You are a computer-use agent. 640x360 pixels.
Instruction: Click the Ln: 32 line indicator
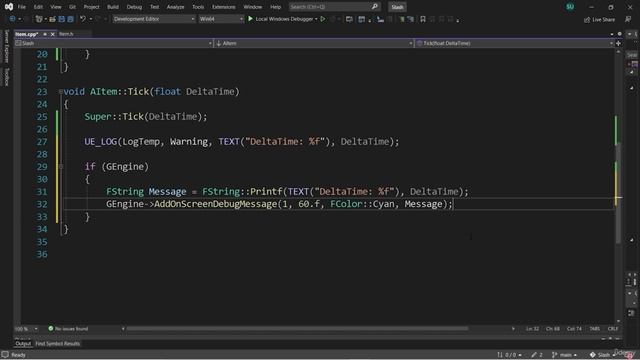532,329
